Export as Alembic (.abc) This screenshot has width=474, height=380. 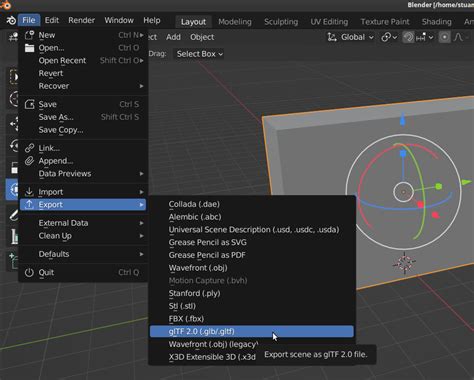(252, 217)
